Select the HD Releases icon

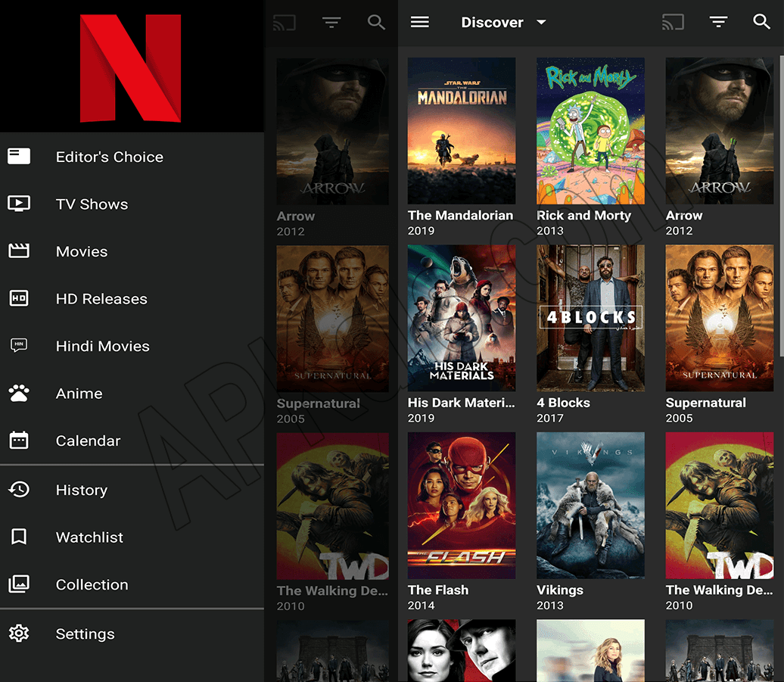pos(19,298)
